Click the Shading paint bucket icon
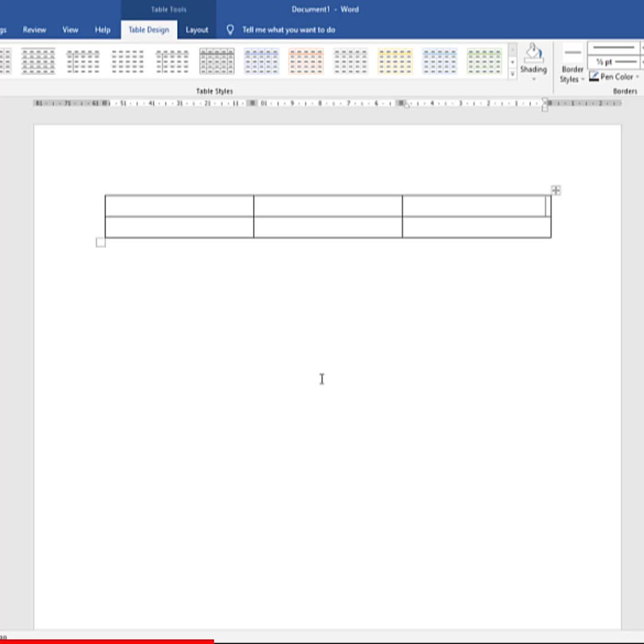The image size is (644, 644). click(533, 53)
